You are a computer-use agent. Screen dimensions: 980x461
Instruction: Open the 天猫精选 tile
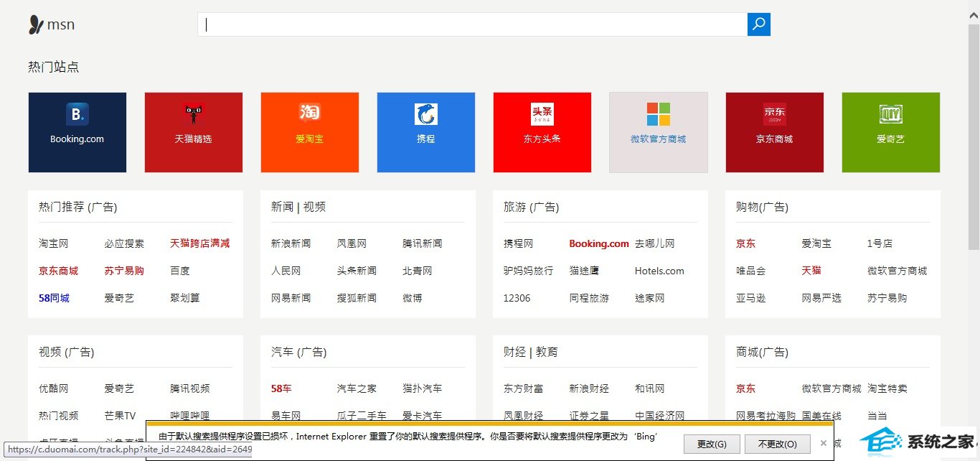click(x=194, y=132)
